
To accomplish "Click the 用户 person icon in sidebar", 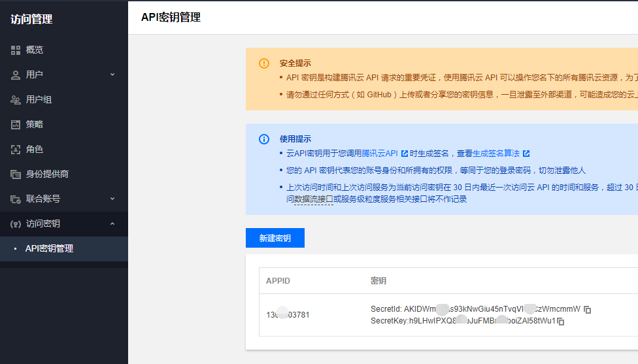I will pyautogui.click(x=16, y=74).
